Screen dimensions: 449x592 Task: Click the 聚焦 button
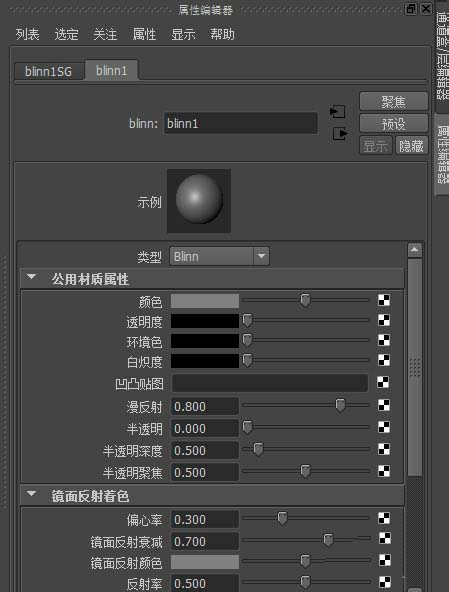[x=393, y=102]
